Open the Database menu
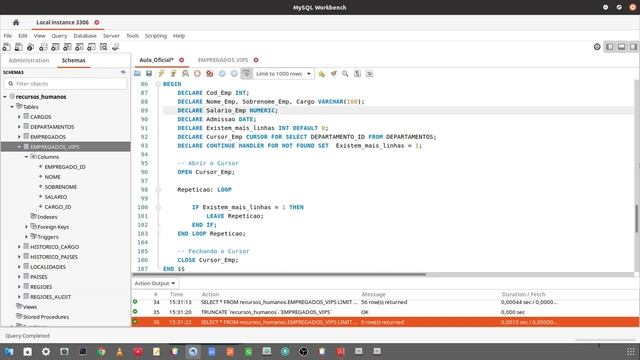640x360 pixels. (85, 36)
